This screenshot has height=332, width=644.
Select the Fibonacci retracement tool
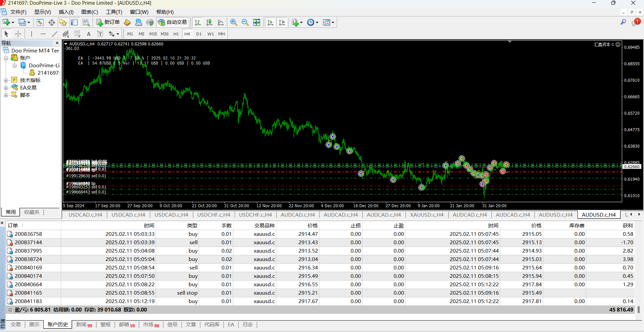[77, 34]
